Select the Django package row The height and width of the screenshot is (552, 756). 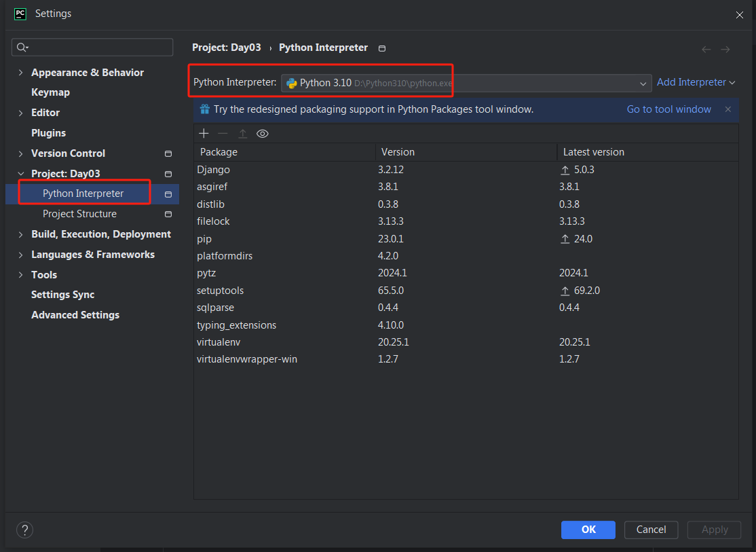466,170
